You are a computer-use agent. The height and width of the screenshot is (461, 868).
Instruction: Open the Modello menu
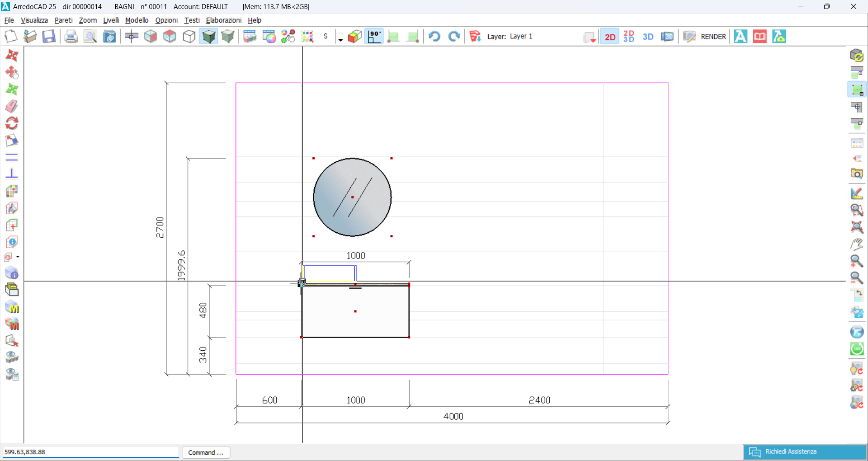[x=137, y=20]
